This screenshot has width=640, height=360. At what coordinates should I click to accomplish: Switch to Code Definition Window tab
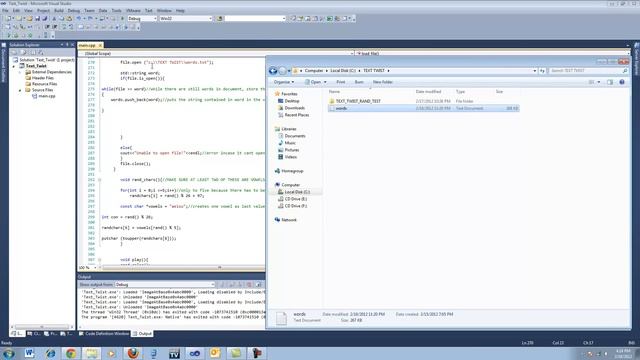click(104, 334)
